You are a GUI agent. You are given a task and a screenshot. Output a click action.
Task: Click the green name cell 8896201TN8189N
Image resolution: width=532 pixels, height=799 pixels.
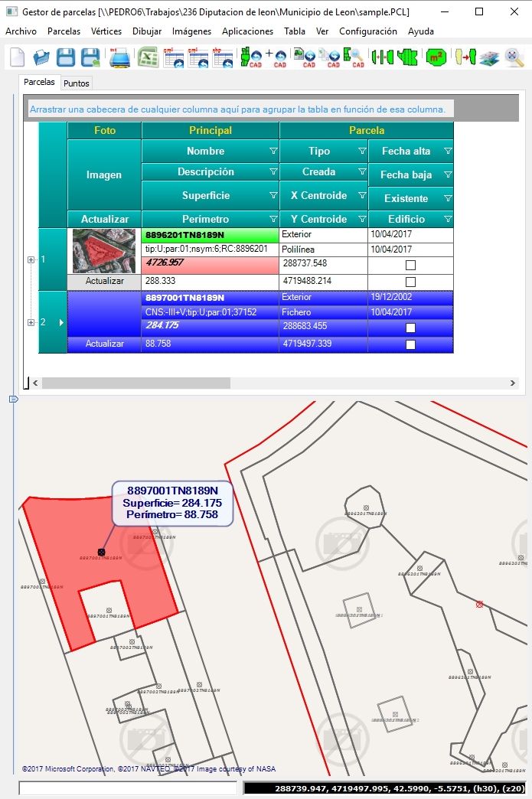[210, 235]
